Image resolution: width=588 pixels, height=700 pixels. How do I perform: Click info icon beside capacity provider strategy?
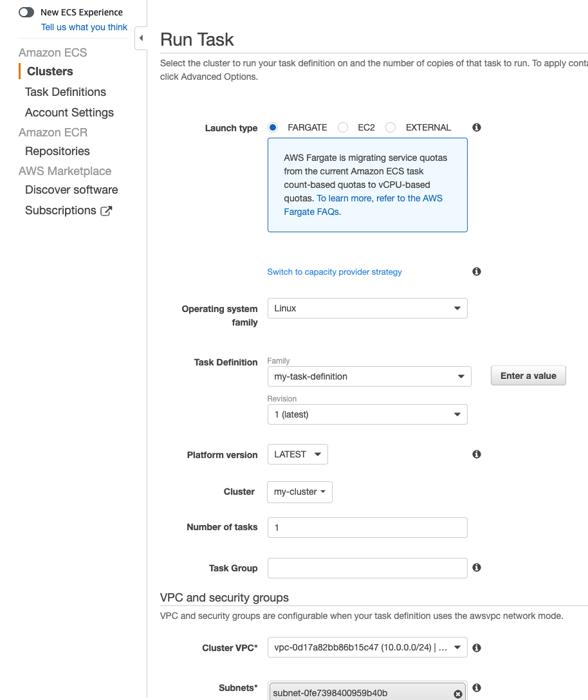coord(477,272)
